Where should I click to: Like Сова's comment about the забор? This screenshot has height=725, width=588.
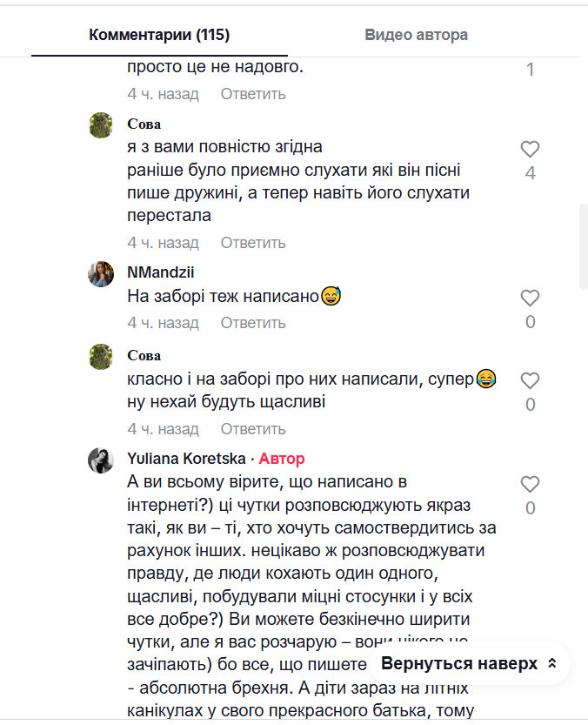coord(531,380)
